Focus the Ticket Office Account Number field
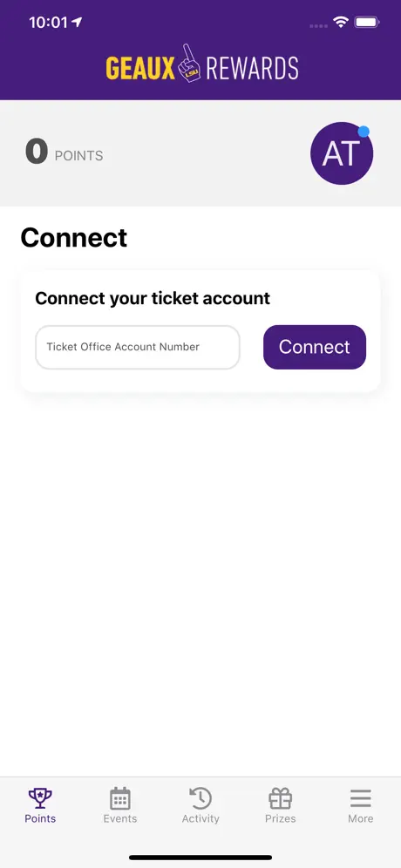This screenshot has width=401, height=868. [138, 347]
